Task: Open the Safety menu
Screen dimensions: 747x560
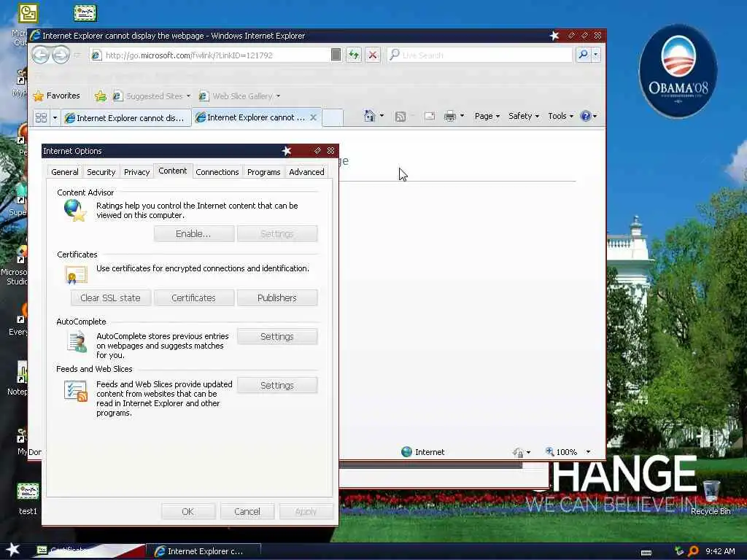Action: (x=524, y=116)
